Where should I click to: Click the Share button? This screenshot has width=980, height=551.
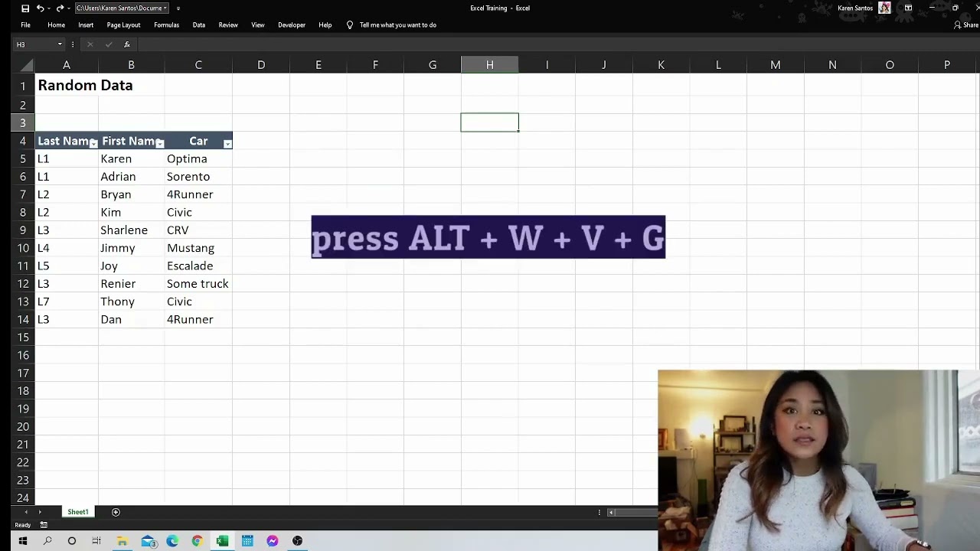(x=966, y=25)
